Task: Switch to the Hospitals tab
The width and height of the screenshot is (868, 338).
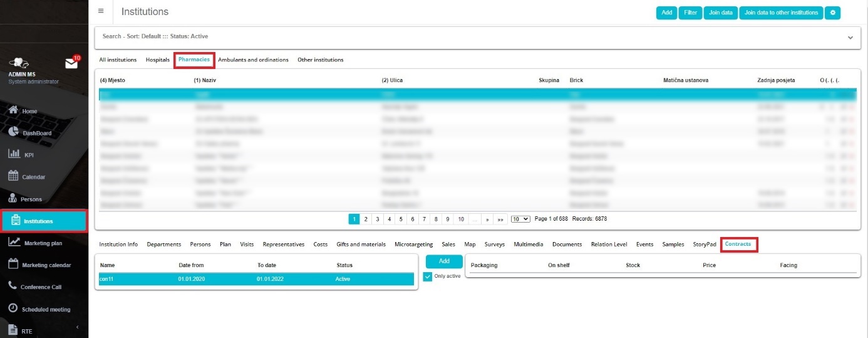Action: point(158,60)
